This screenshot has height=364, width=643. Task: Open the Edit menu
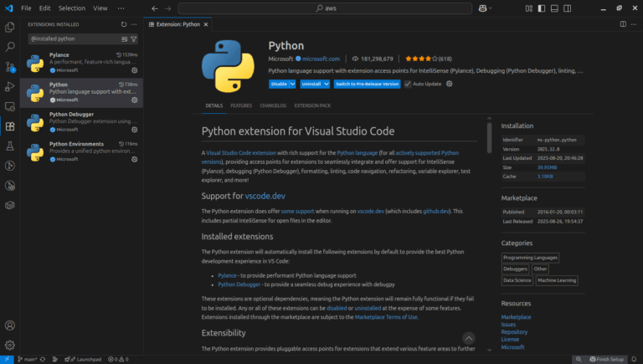coord(44,8)
